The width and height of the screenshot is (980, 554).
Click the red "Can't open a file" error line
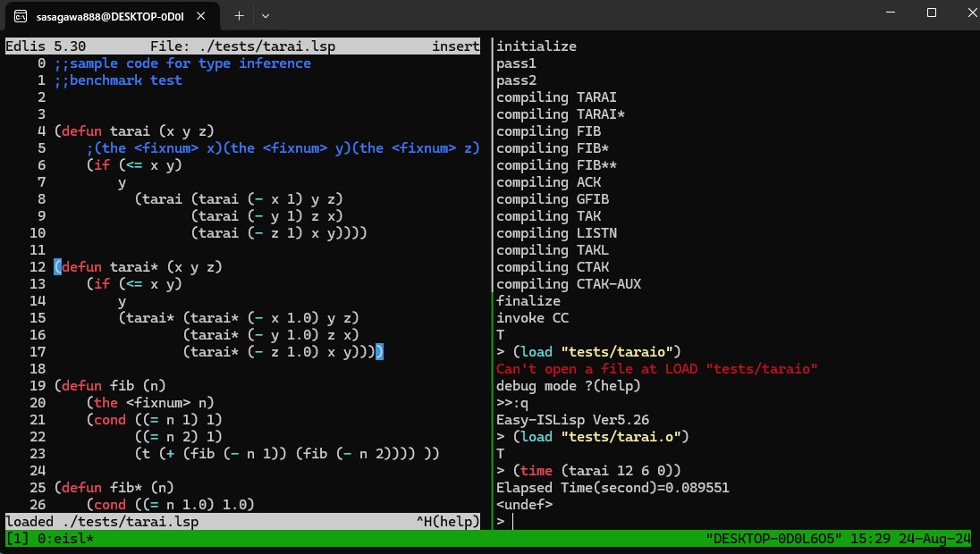[x=657, y=368]
